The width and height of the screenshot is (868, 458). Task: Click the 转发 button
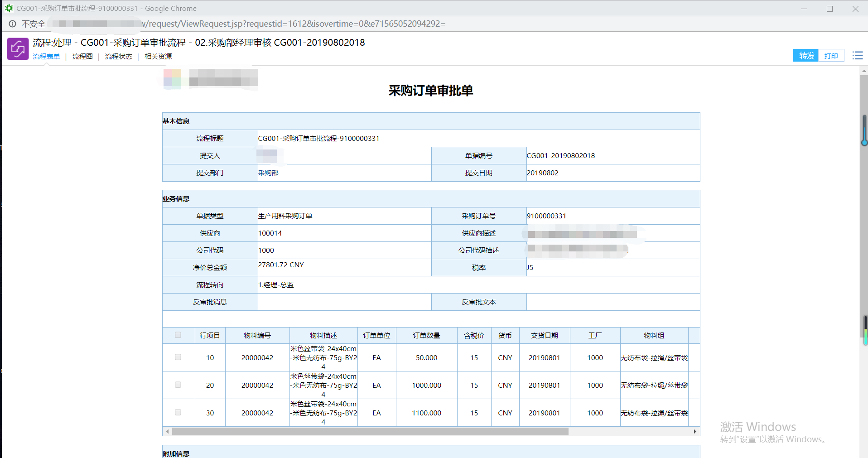tap(805, 55)
